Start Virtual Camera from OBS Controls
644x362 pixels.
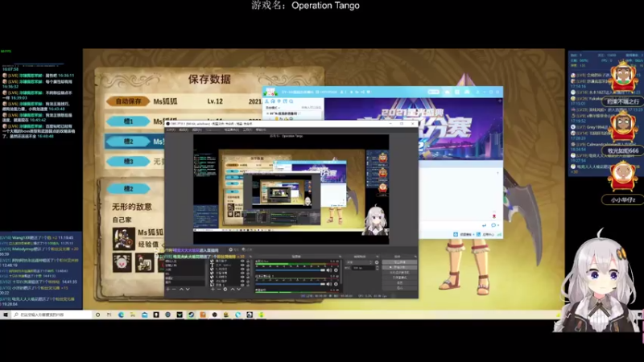pos(399,272)
